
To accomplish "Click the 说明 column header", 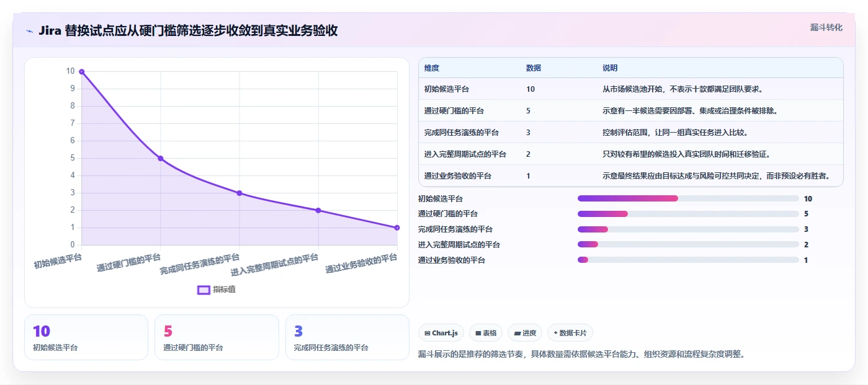I will tap(610, 68).
